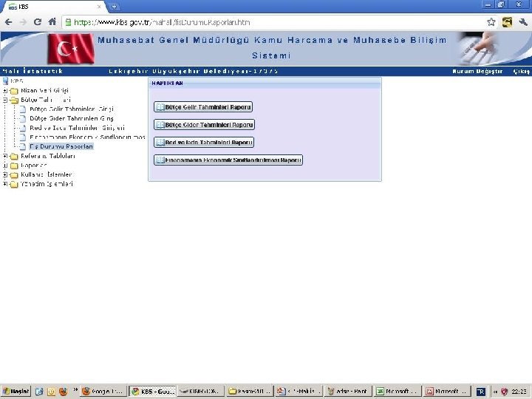Viewport: 532px width, 399px height.
Task: Click the Bütçe Gider Tahminleri Raporu button
Action: (204, 125)
